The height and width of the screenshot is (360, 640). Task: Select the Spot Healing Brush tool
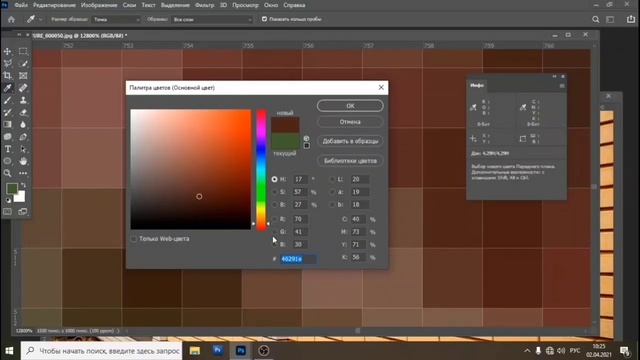pos(23,88)
